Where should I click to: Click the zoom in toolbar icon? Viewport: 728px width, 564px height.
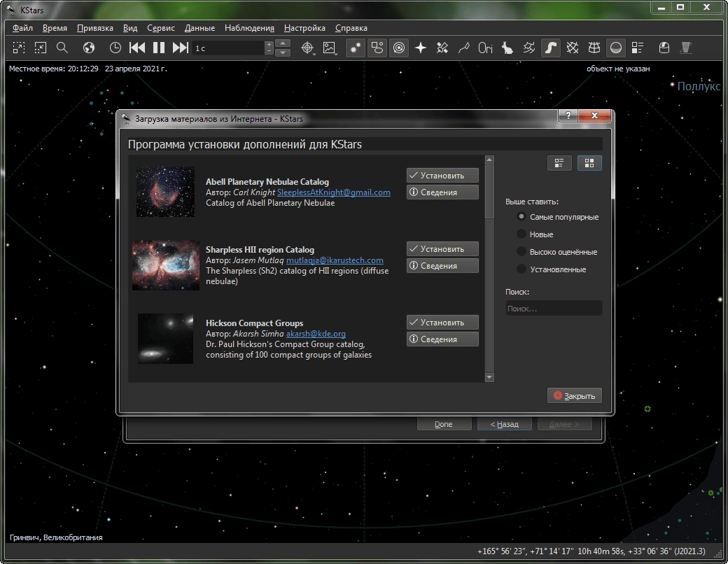click(19, 48)
